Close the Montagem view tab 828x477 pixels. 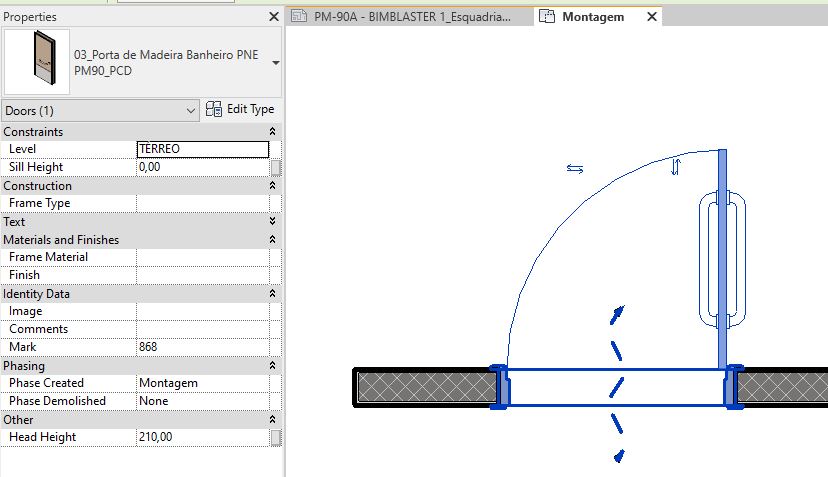(652, 17)
